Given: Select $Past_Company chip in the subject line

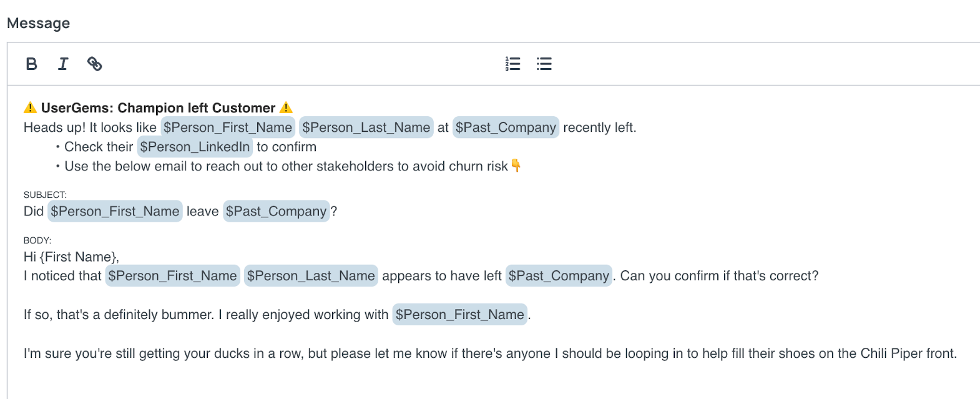Looking at the screenshot, I should 277,211.
